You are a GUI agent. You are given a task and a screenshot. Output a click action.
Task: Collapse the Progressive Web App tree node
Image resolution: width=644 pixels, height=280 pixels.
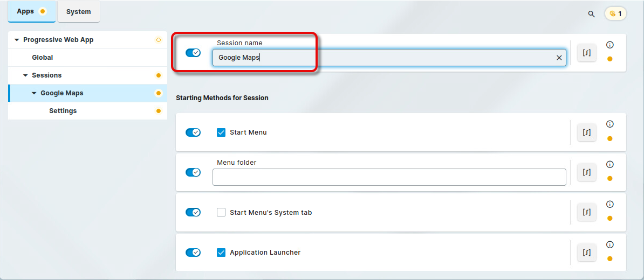tap(17, 40)
